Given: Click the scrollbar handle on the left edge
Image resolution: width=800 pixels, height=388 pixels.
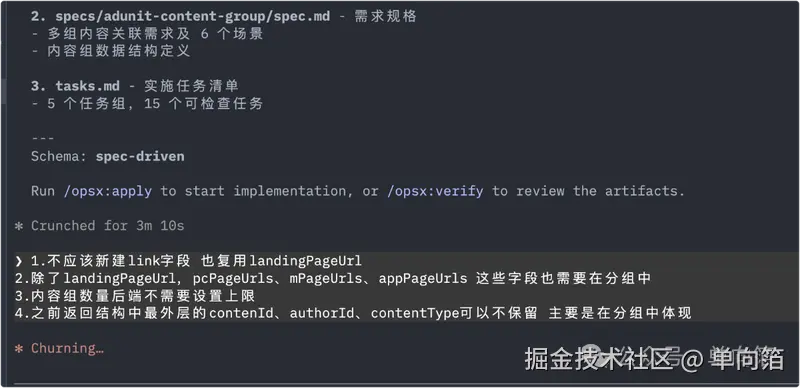Looking at the screenshot, I should coord(3,91).
